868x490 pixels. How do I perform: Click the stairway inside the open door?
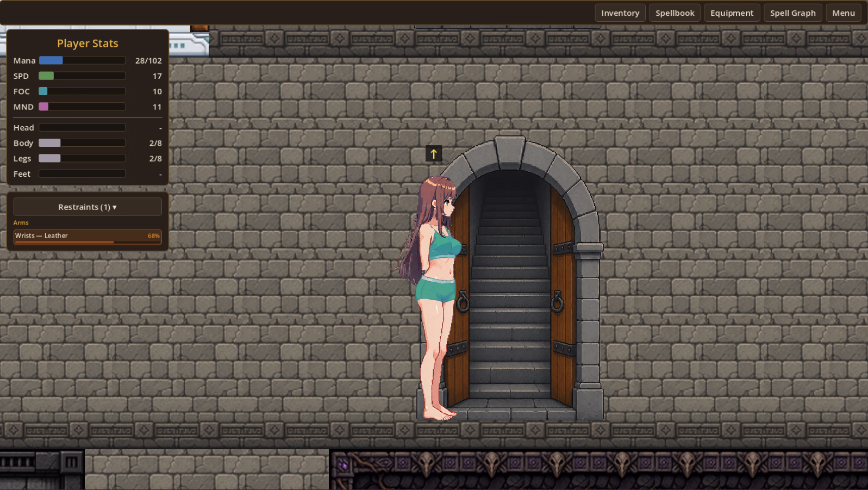(509, 288)
